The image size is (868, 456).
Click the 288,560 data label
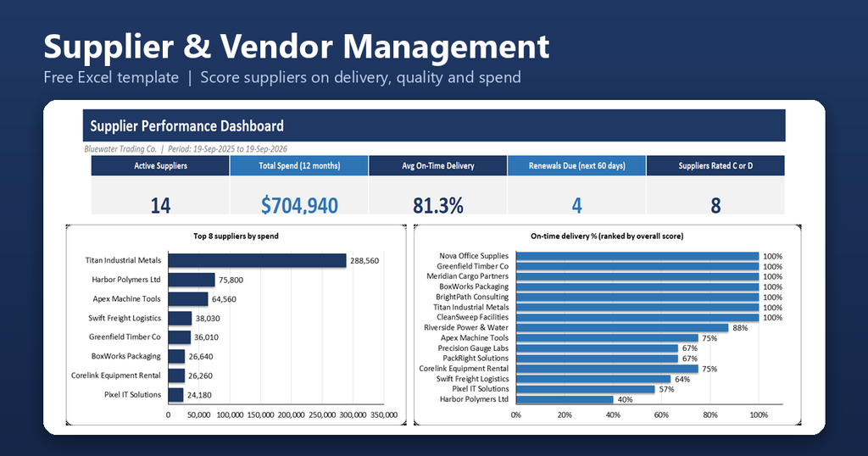[364, 261]
